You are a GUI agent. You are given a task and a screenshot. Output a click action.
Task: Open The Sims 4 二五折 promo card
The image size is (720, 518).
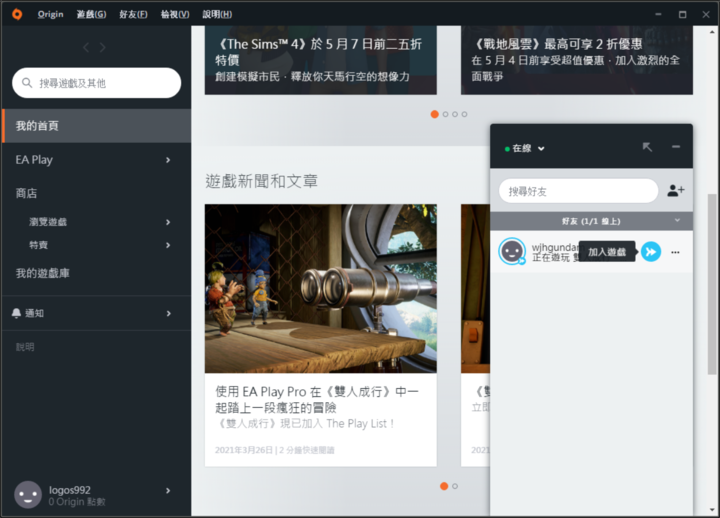pyautogui.click(x=321, y=60)
